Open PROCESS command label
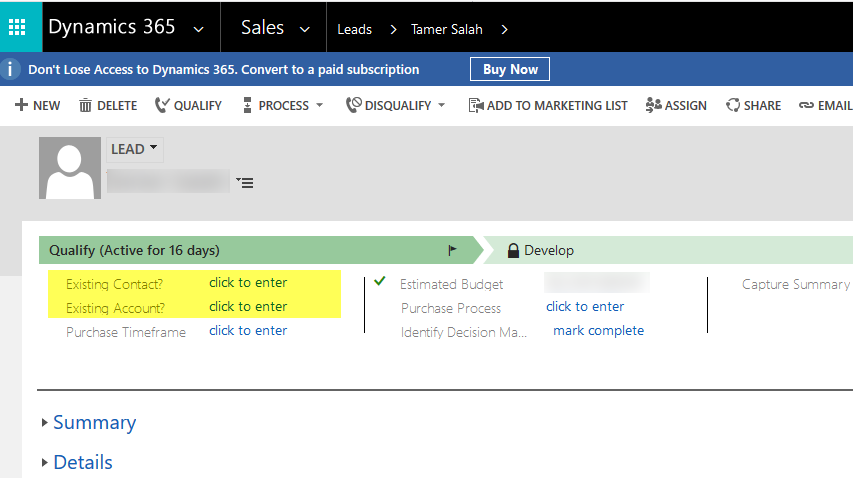The height and width of the screenshot is (478, 853). click(283, 105)
